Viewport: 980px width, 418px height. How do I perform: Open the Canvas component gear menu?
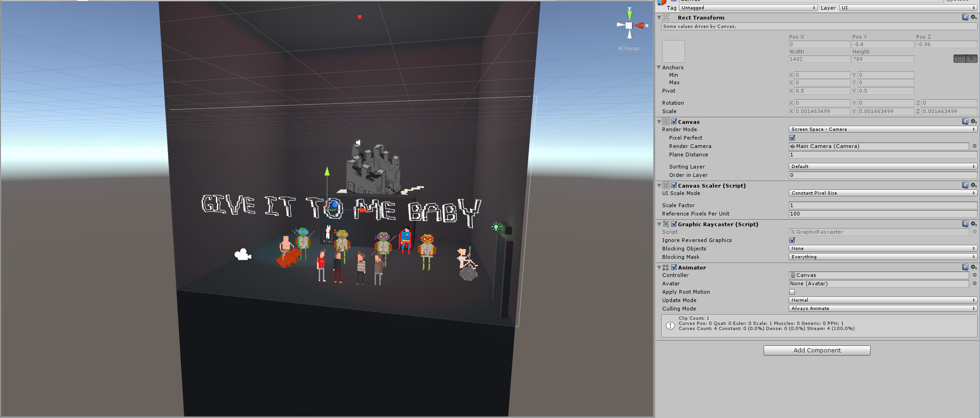[973, 121]
